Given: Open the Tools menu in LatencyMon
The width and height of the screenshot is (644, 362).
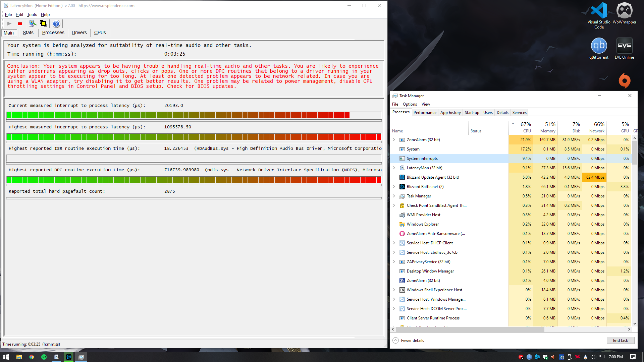Looking at the screenshot, I should coord(32,14).
